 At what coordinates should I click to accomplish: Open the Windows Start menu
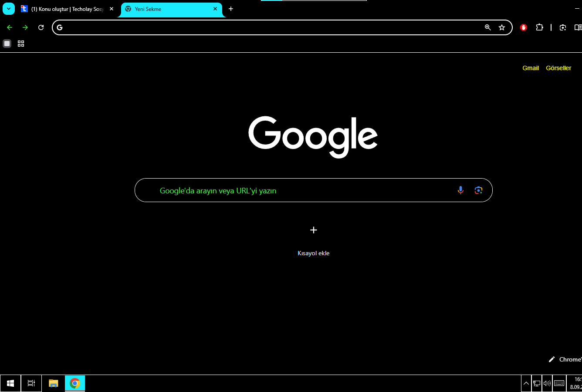(x=10, y=383)
